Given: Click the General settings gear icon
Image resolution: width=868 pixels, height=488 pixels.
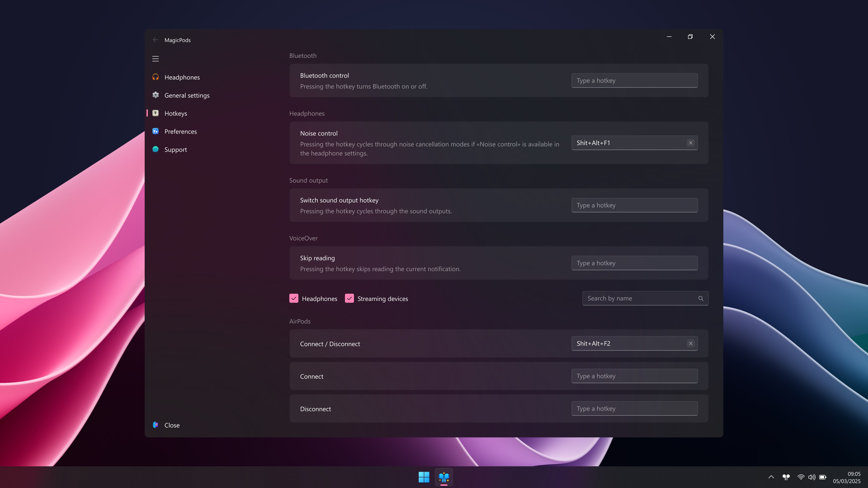Looking at the screenshot, I should [155, 95].
